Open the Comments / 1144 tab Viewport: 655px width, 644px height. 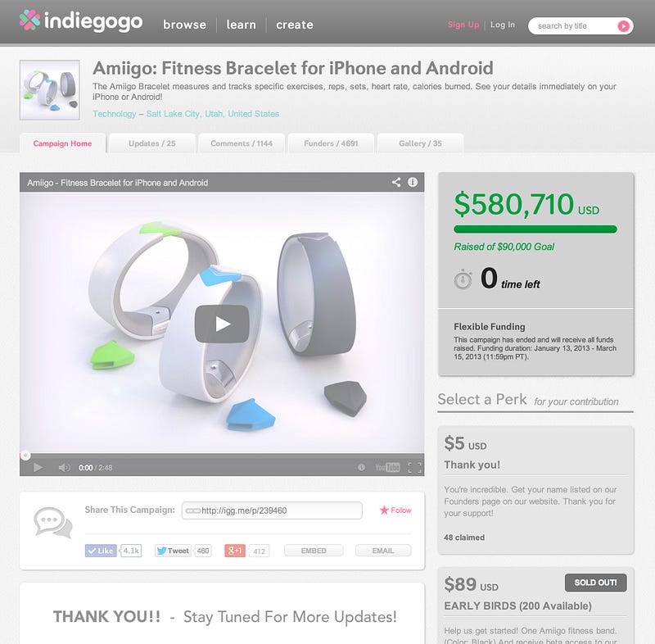[x=242, y=143]
